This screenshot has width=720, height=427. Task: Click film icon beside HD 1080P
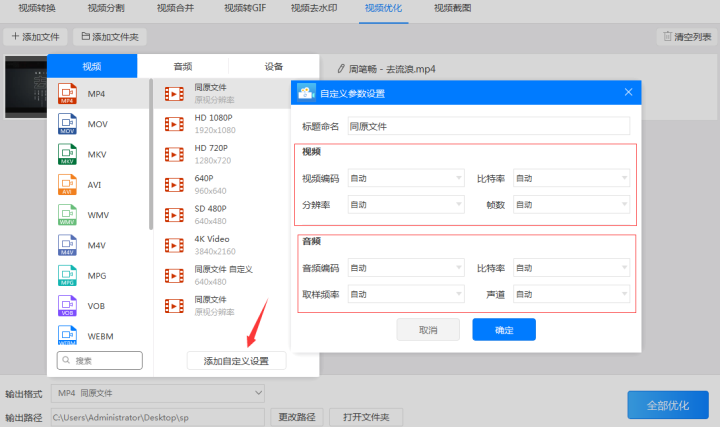[174, 124]
